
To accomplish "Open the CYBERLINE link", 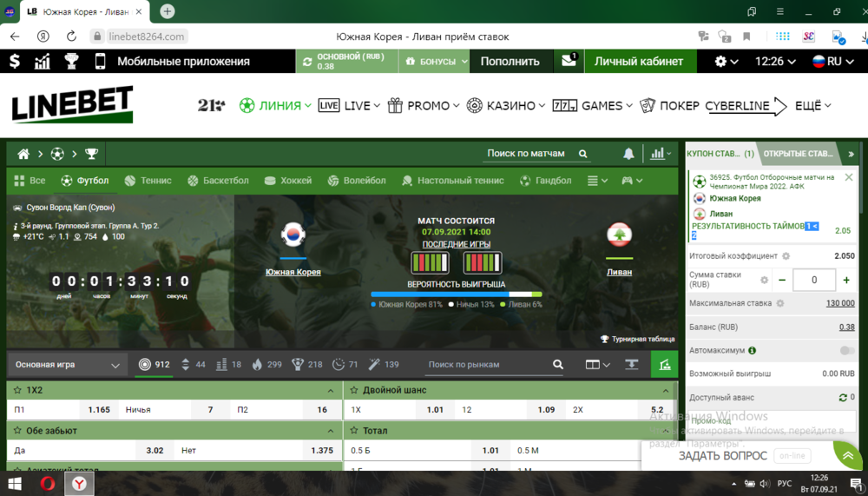I will 746,106.
